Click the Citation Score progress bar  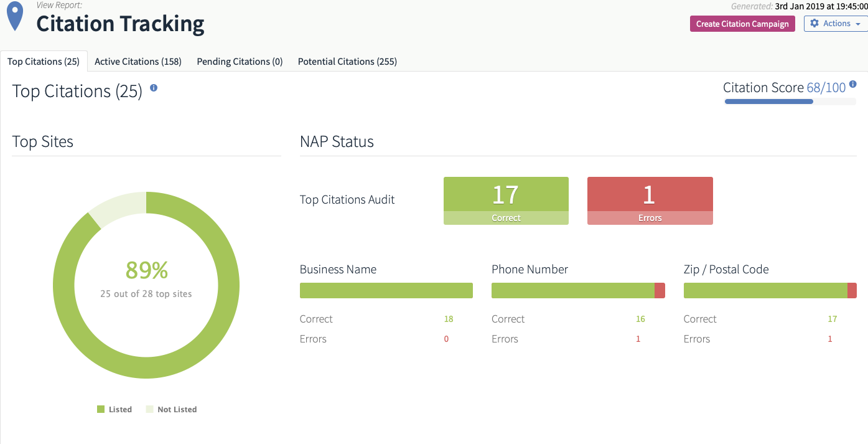pyautogui.click(x=790, y=102)
